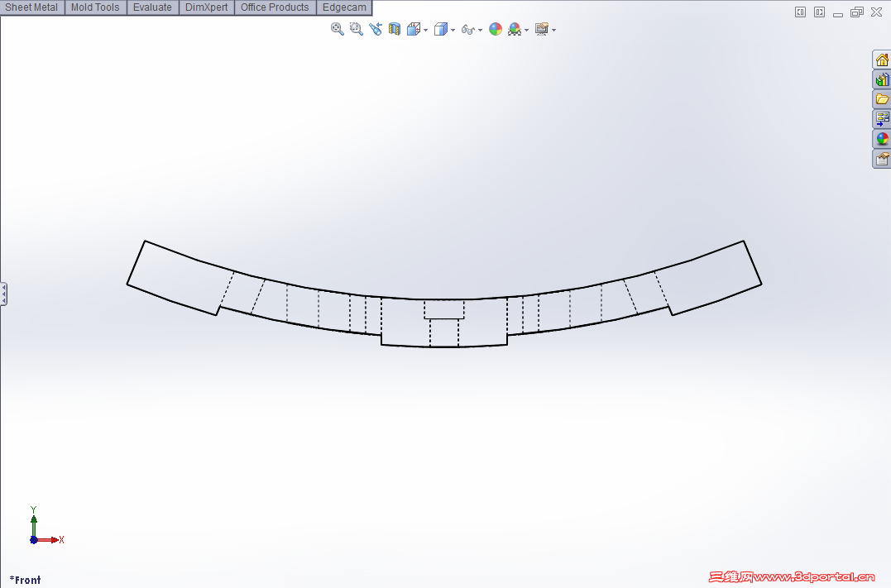Open the Office Products tab
The image size is (891, 588).
pos(275,7)
